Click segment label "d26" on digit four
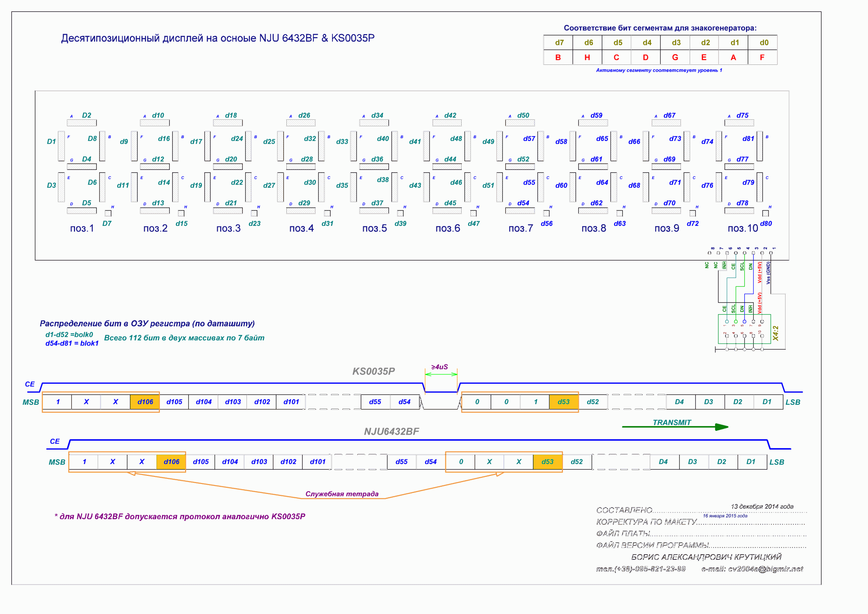This screenshot has height=614, width=868. click(x=304, y=115)
